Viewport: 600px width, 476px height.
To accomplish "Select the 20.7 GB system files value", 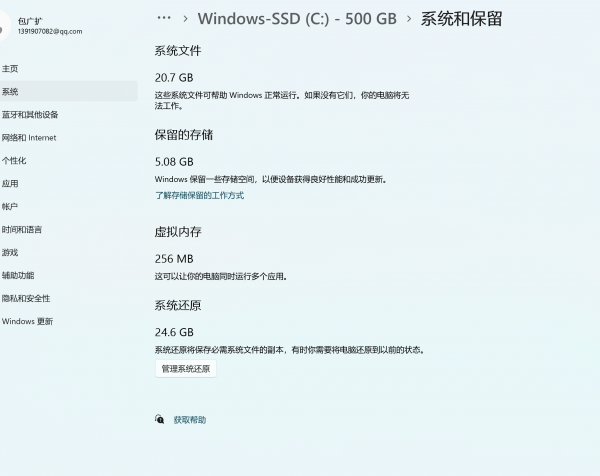I will coord(174,78).
